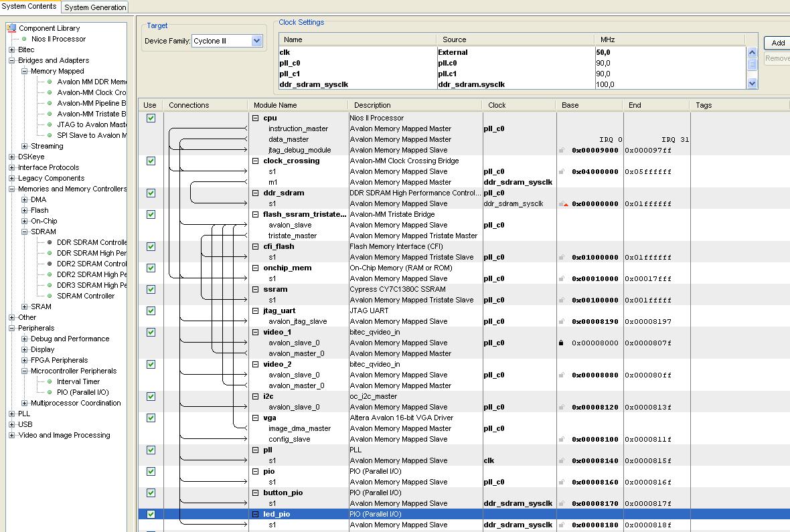The image size is (790, 532).
Task: Click the Add clock button
Action: (x=777, y=43)
